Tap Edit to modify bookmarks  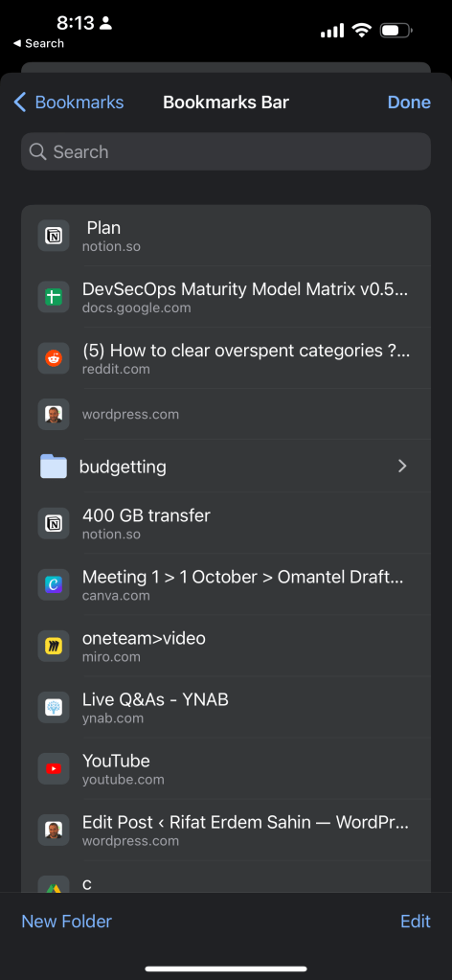pos(416,921)
